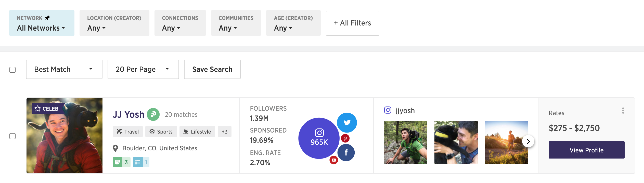
Task: Select the Sports category tag
Action: 161,132
